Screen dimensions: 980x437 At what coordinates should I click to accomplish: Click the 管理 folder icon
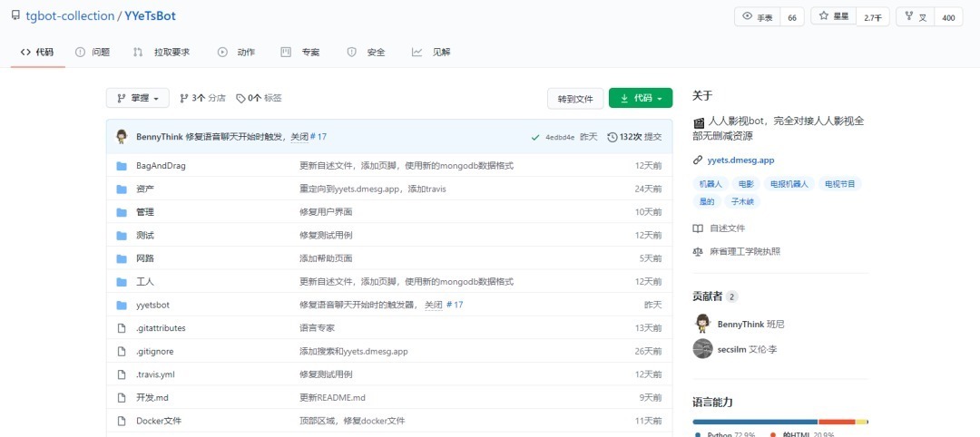click(x=122, y=211)
